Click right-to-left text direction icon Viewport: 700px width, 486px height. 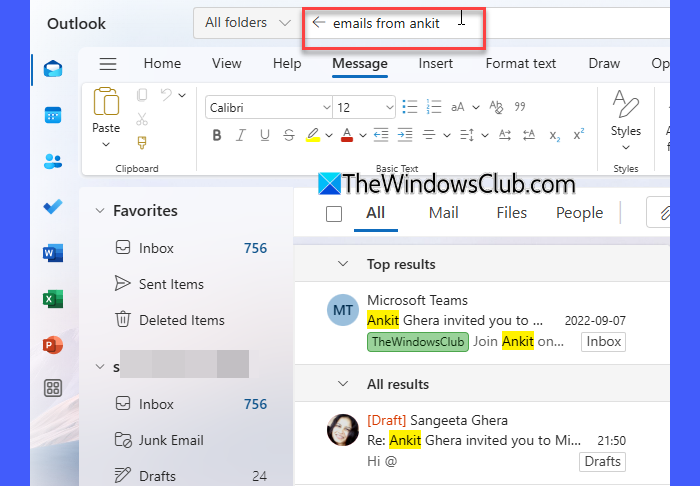tap(529, 134)
